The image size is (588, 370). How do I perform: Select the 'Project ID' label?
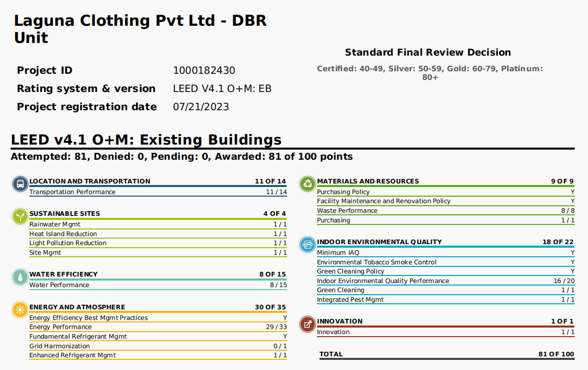click(x=44, y=70)
